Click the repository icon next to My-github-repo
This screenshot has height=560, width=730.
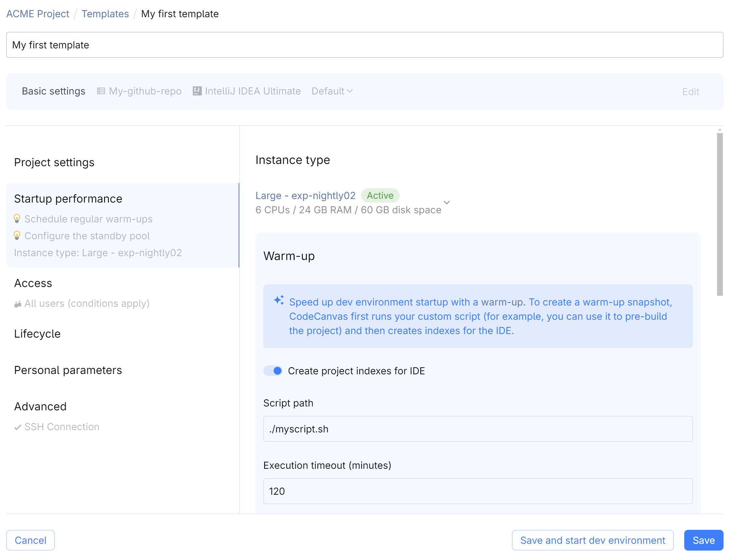(x=101, y=91)
